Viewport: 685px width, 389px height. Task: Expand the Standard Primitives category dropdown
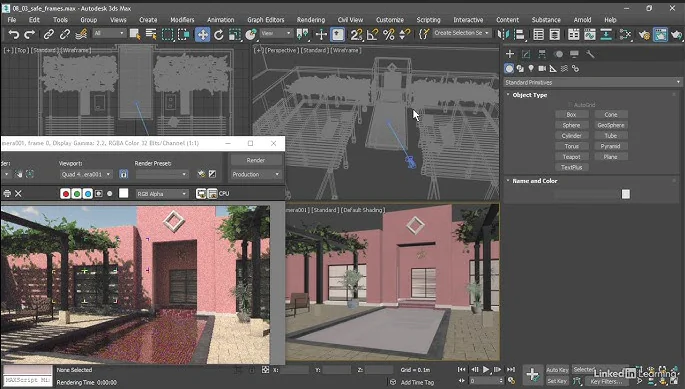click(x=593, y=82)
